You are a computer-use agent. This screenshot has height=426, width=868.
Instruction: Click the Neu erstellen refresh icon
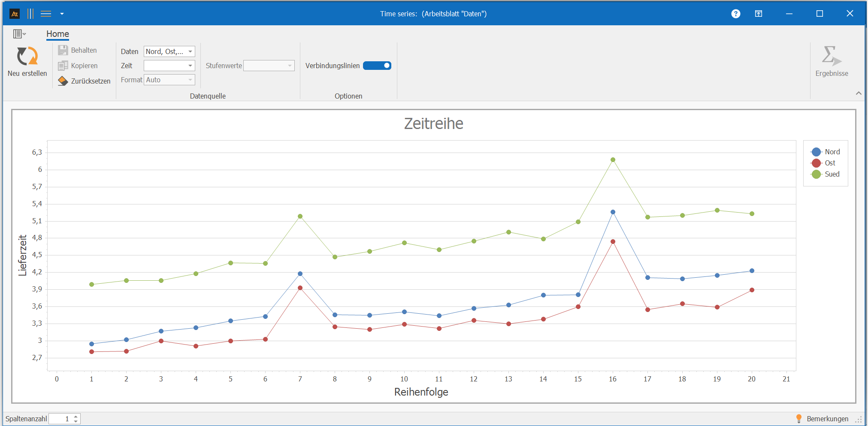tap(27, 56)
